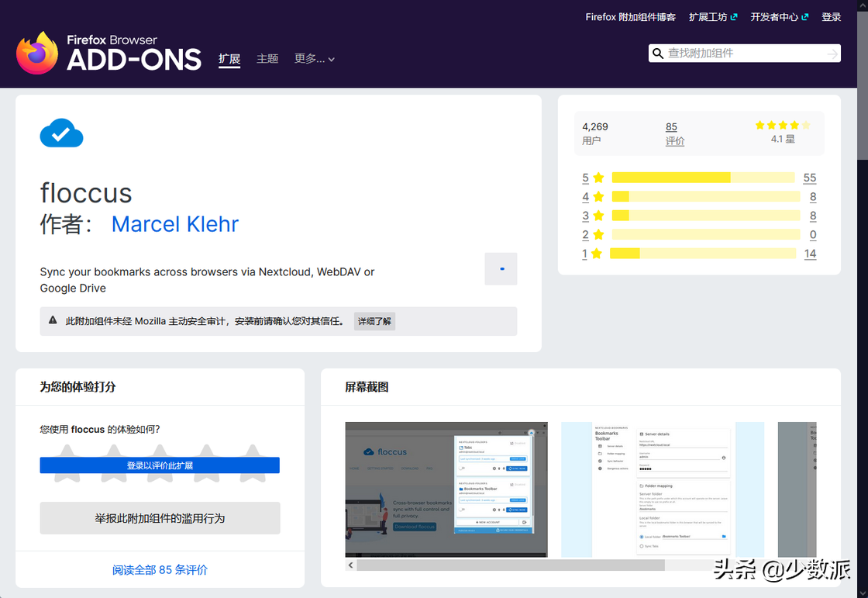Open the first floccus screenshot thumbnail

click(x=446, y=489)
